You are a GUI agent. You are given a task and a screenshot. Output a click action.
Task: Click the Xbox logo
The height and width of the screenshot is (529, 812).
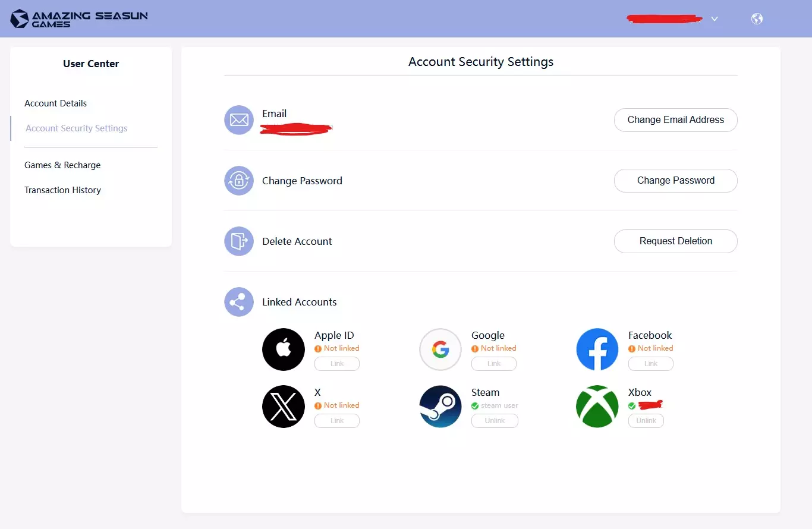(597, 407)
